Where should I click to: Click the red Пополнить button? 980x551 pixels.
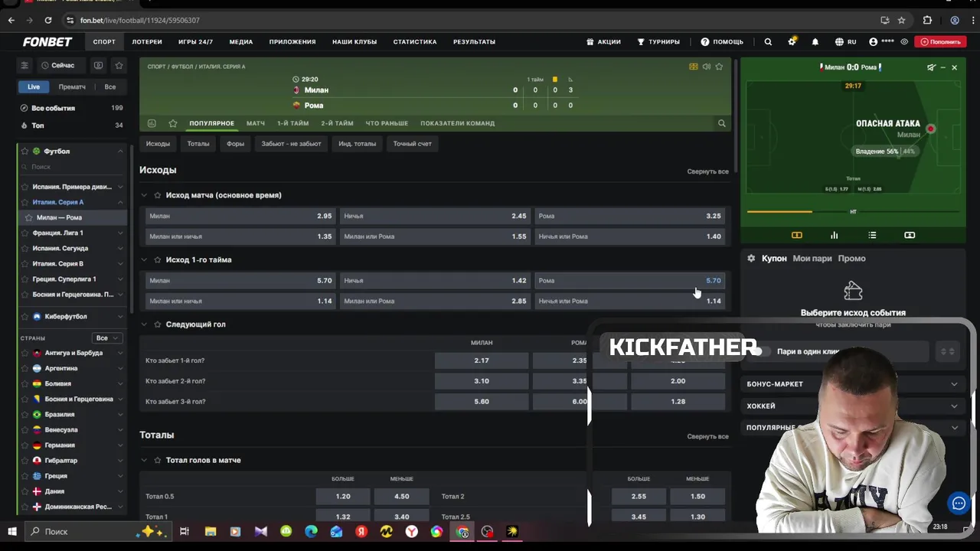pyautogui.click(x=941, y=42)
